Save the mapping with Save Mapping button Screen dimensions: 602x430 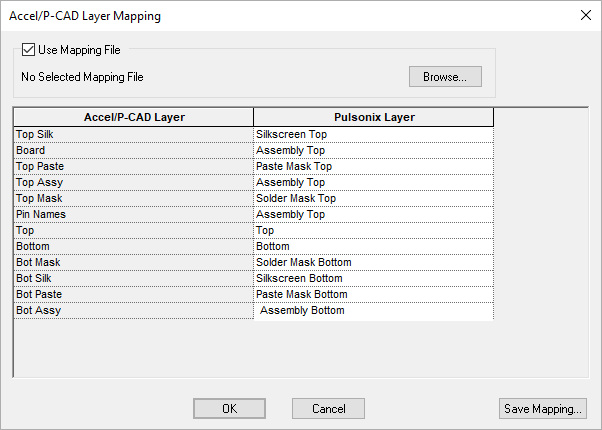[x=541, y=408]
